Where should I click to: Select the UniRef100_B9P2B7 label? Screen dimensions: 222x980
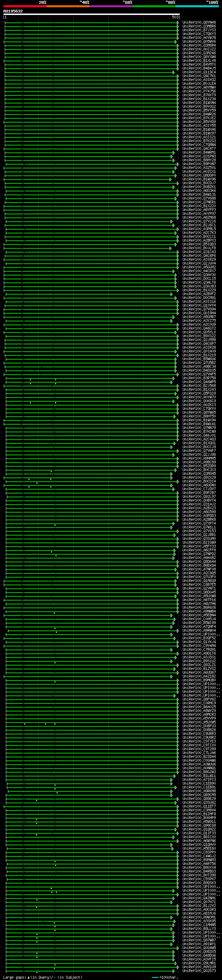coord(199,493)
